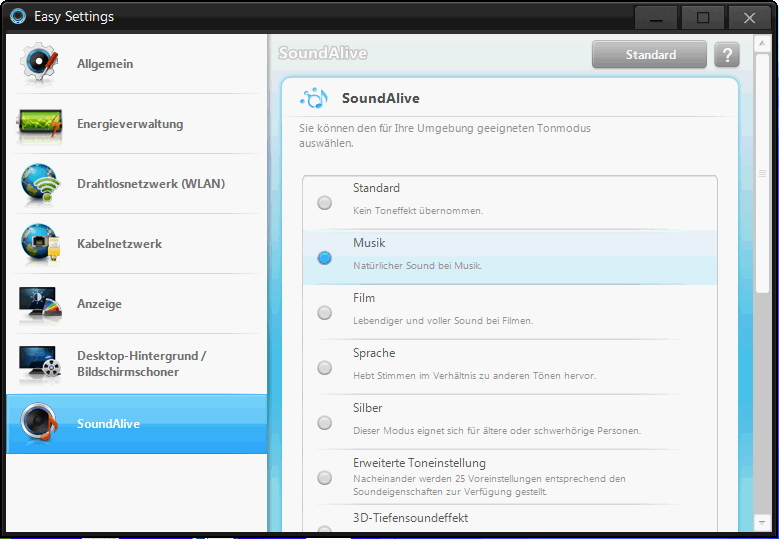Image resolution: width=779 pixels, height=539 pixels.
Task: Open the Allgemein settings section
Action: coord(137,64)
